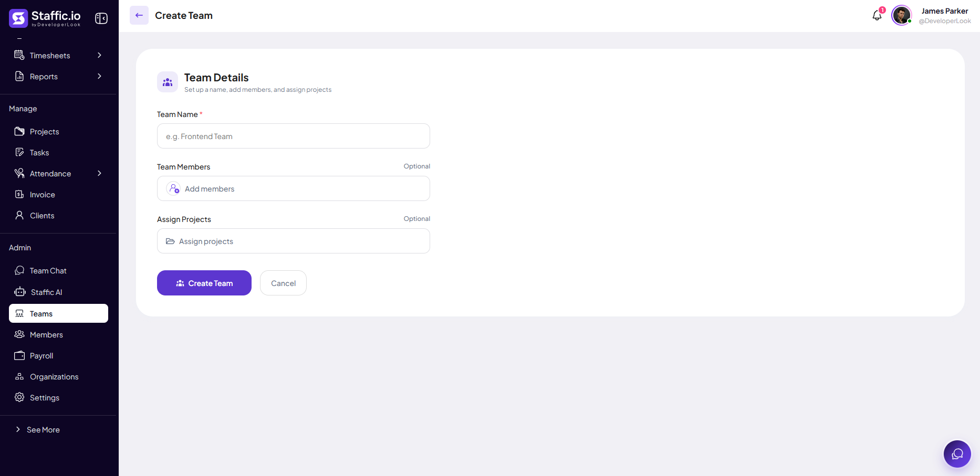Click the Members group icon

click(19, 334)
